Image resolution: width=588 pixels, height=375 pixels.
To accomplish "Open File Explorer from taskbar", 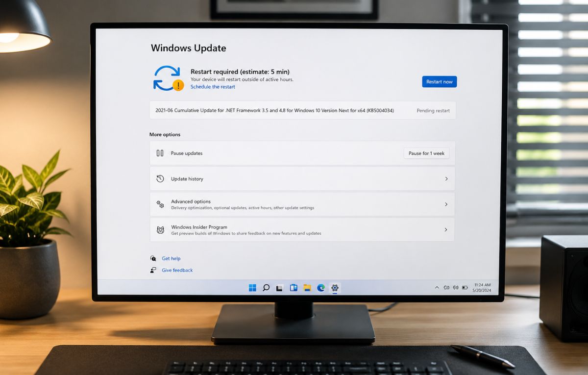I will 307,288.
